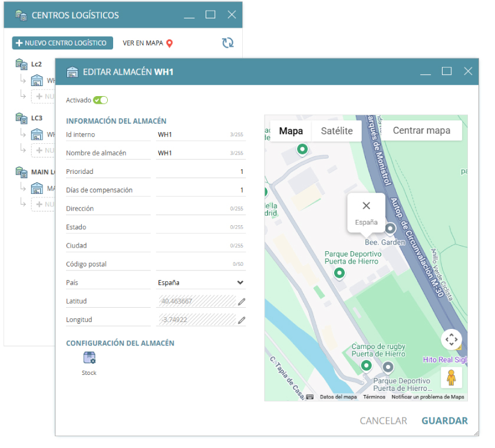Toggle the Activado switch off

click(x=100, y=100)
